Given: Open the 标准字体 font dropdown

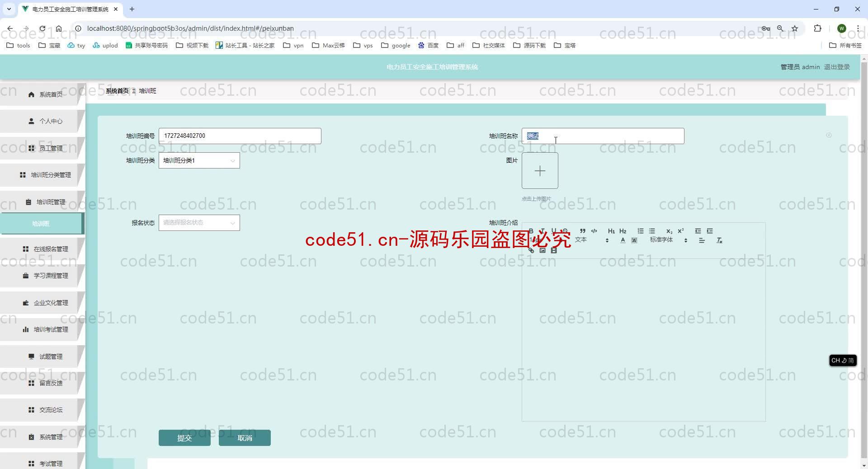Looking at the screenshot, I should (x=669, y=240).
